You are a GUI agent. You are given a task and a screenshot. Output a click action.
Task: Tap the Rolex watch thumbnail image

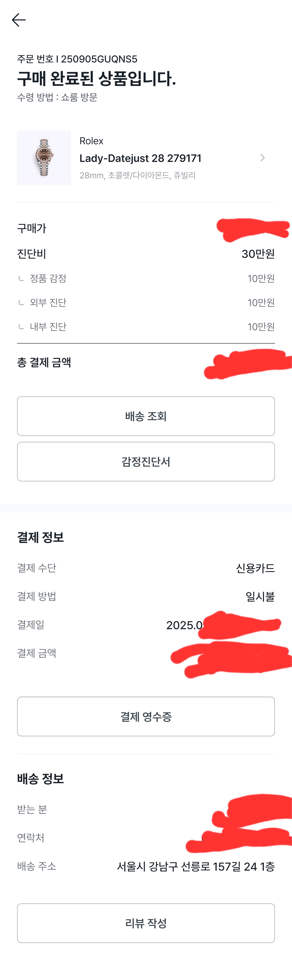[x=44, y=157]
